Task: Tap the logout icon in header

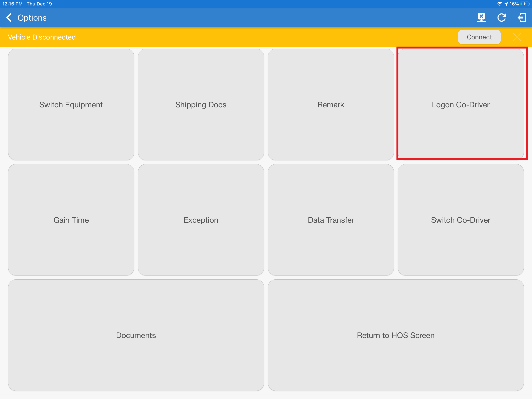Action: 522,18
